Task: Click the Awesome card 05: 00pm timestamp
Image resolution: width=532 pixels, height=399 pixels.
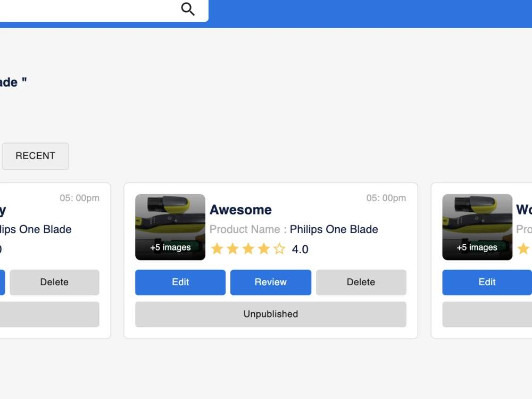Action: (x=386, y=198)
